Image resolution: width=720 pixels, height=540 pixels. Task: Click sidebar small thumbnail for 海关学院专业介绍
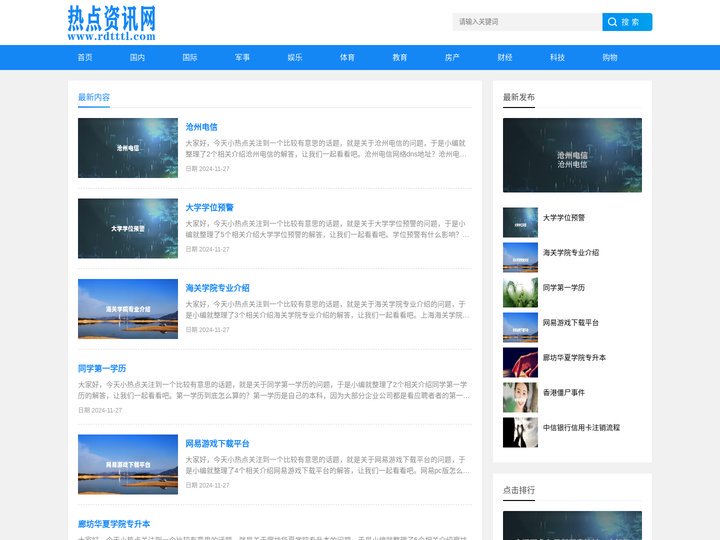(x=520, y=257)
